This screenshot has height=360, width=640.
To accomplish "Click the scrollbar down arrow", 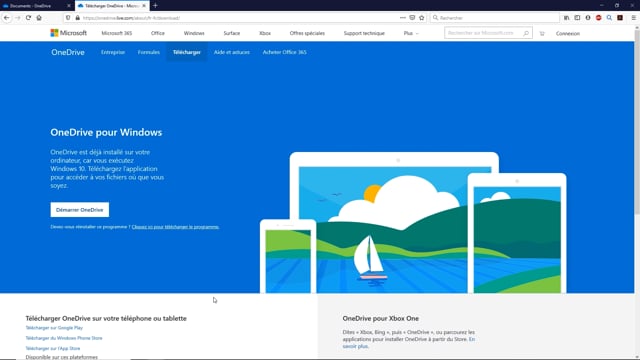I will (x=637, y=356).
